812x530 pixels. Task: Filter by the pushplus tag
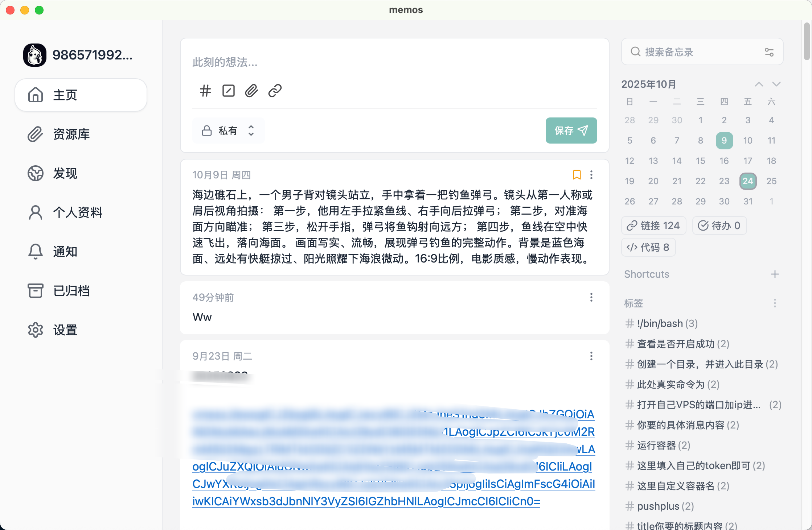(x=658, y=506)
